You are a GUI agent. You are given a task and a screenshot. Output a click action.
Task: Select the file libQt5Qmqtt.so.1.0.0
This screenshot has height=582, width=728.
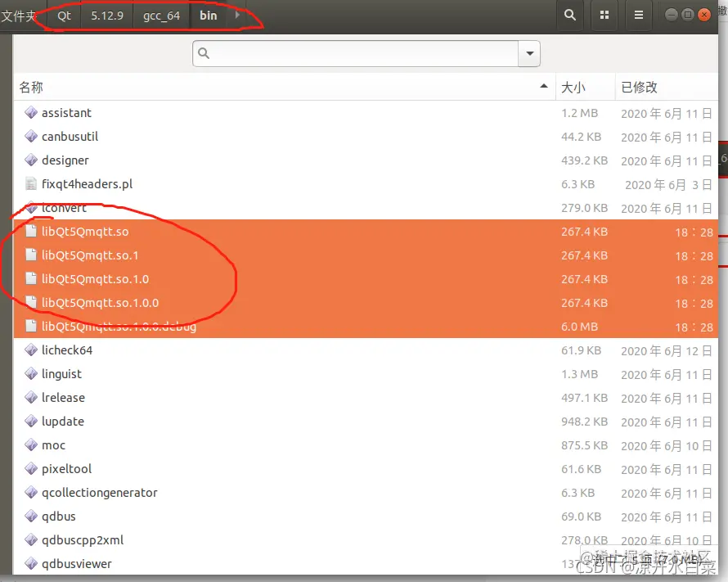tap(366, 302)
